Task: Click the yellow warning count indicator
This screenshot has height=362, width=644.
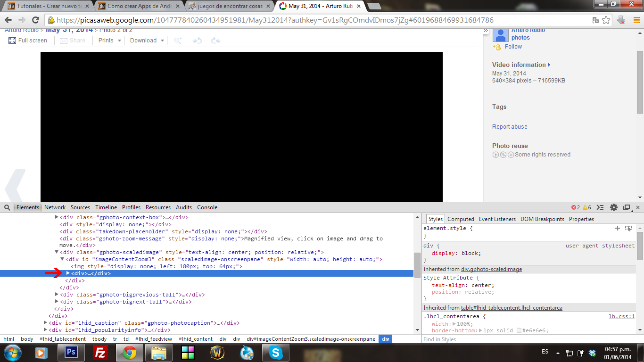Action: [587, 207]
